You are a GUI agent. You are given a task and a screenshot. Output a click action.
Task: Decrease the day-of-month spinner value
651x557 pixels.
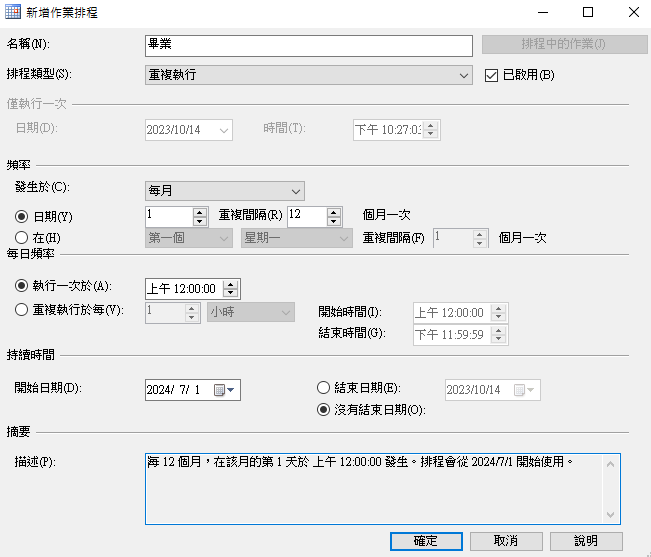click(200, 221)
